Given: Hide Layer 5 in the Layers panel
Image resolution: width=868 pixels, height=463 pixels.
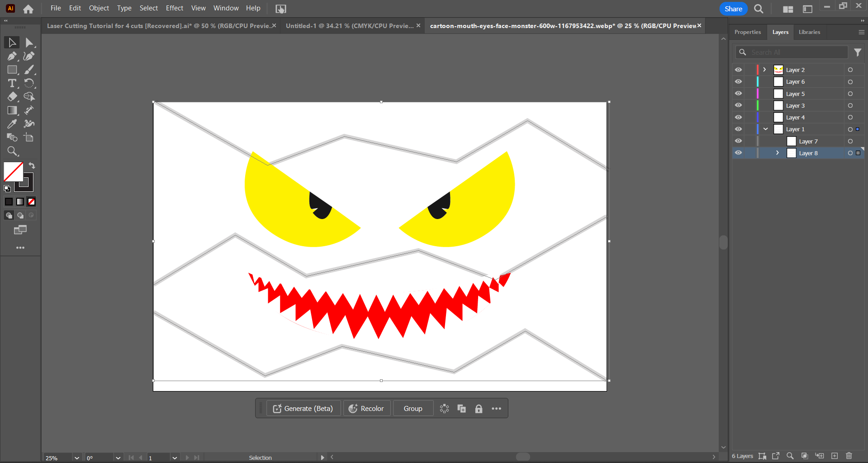Looking at the screenshot, I should [739, 93].
